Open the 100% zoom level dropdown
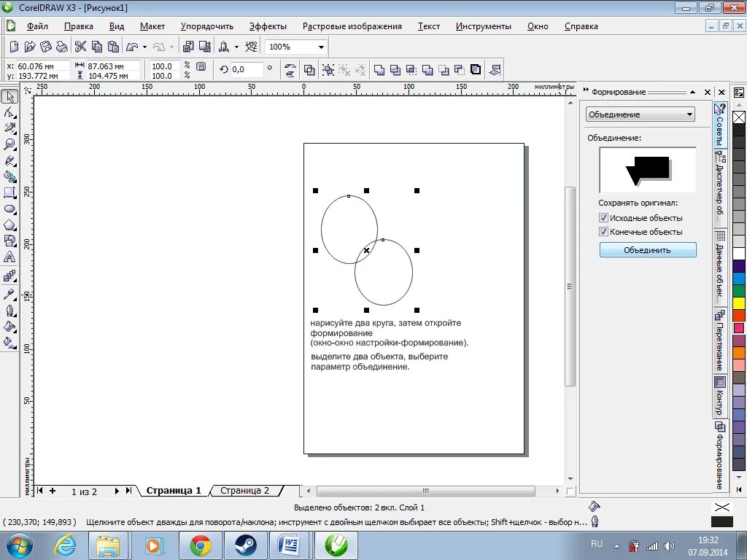This screenshot has width=747, height=560. (321, 47)
